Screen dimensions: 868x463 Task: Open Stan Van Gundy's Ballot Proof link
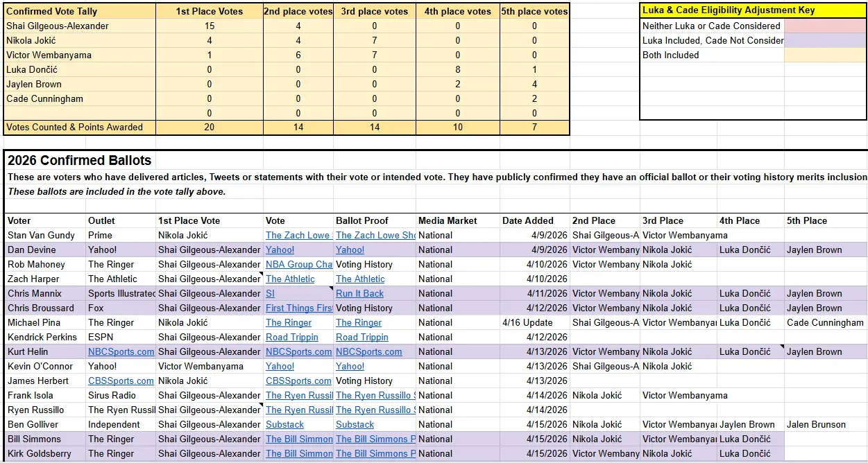pyautogui.click(x=375, y=235)
